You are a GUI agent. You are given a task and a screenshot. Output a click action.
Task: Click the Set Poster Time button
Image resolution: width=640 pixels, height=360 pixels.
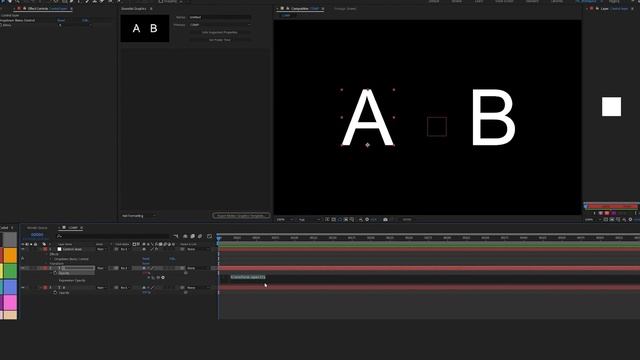click(220, 40)
